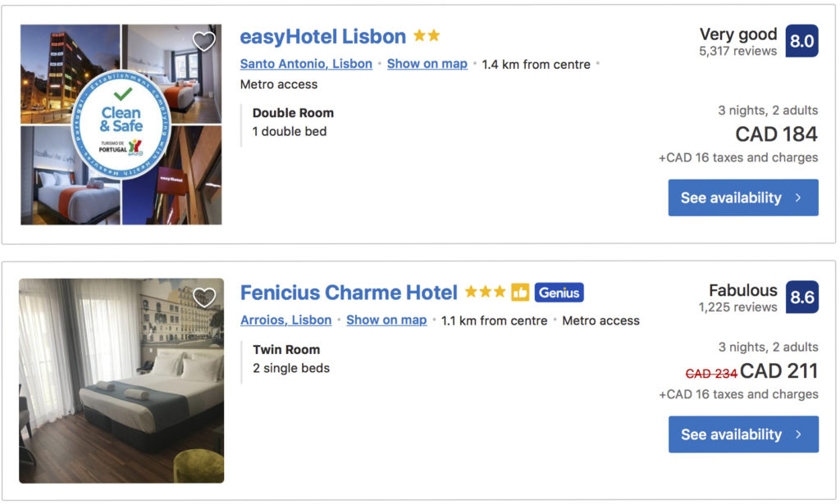Click Show on map for Fenicius Charme Hotel

tap(386, 320)
